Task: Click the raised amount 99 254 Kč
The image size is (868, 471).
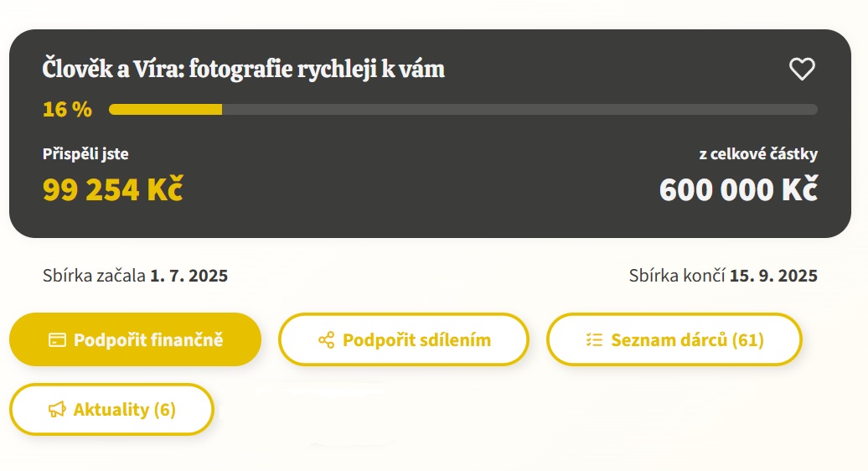Action: pos(113,189)
